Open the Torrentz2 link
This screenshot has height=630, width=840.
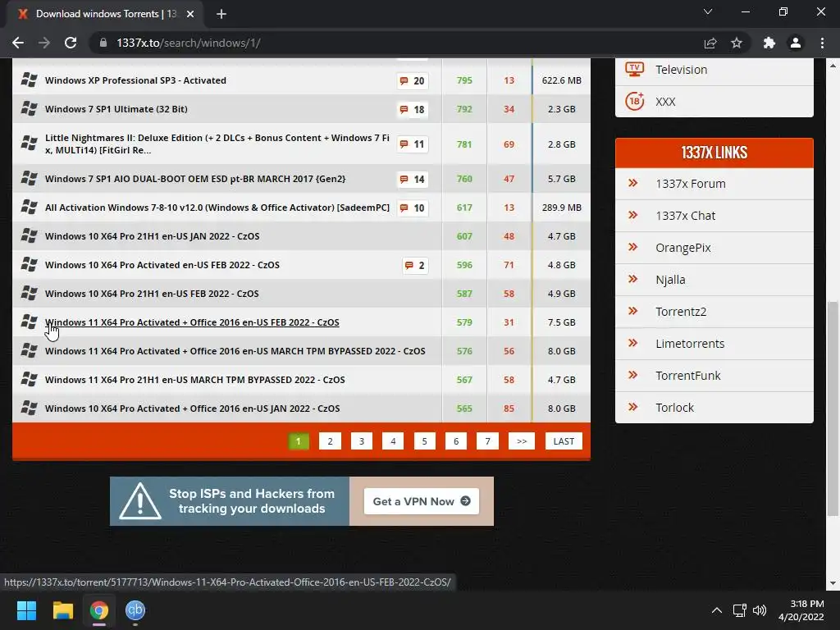681,312
